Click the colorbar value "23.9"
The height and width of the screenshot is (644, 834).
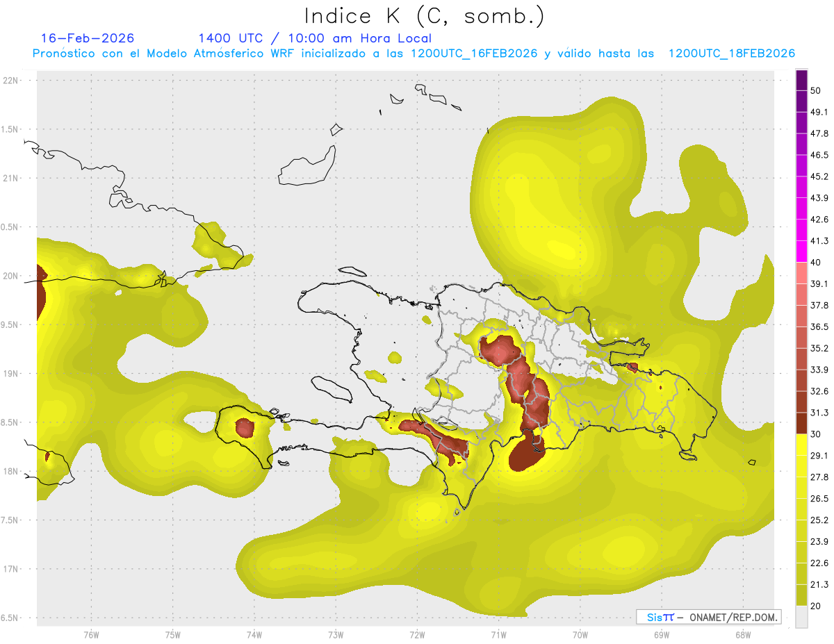pyautogui.click(x=819, y=541)
